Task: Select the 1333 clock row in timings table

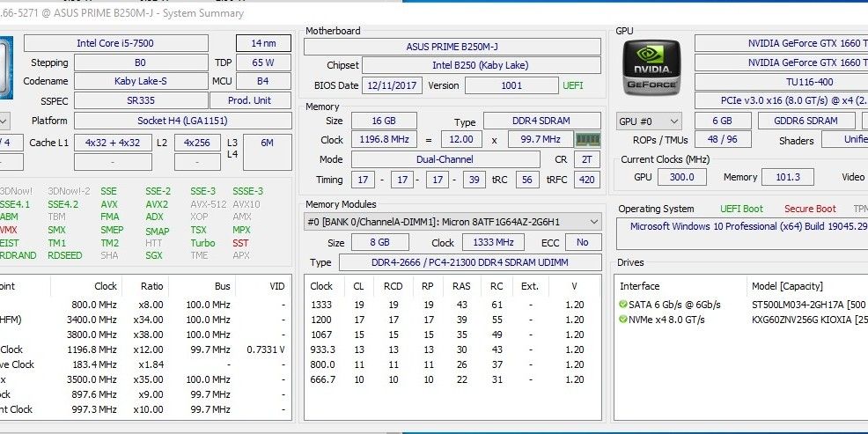Action: point(452,305)
